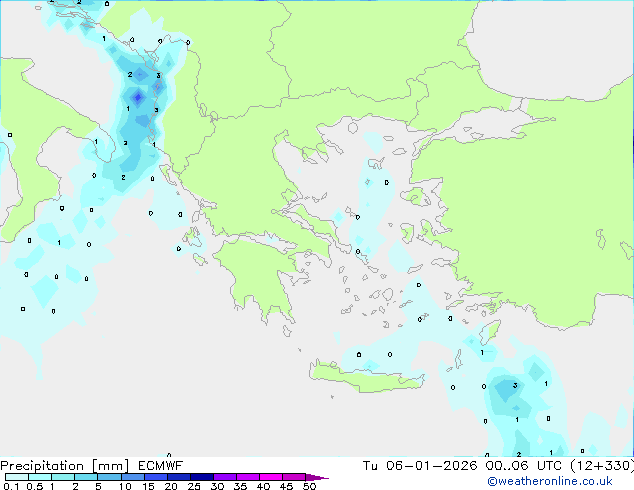The width and height of the screenshot is (634, 490).
Task: Select the 25–30 mm dark navy legend swatch
Action: pyautogui.click(x=201, y=477)
